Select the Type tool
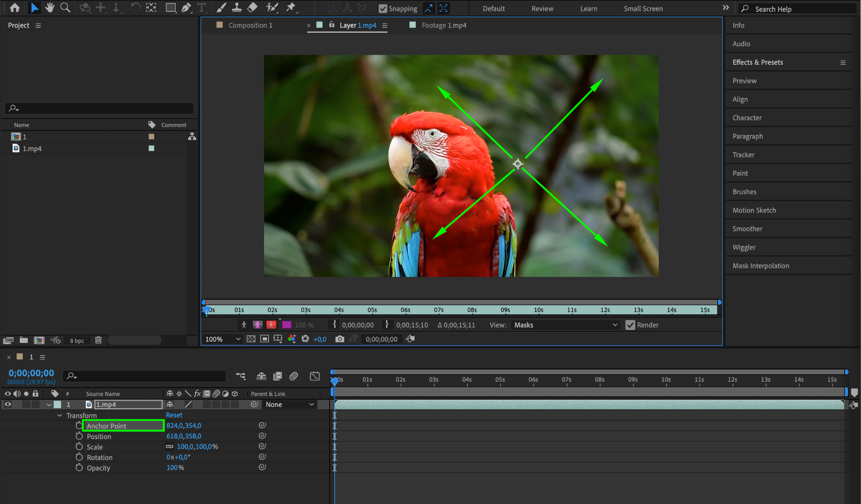The height and width of the screenshot is (504, 861). pos(202,8)
